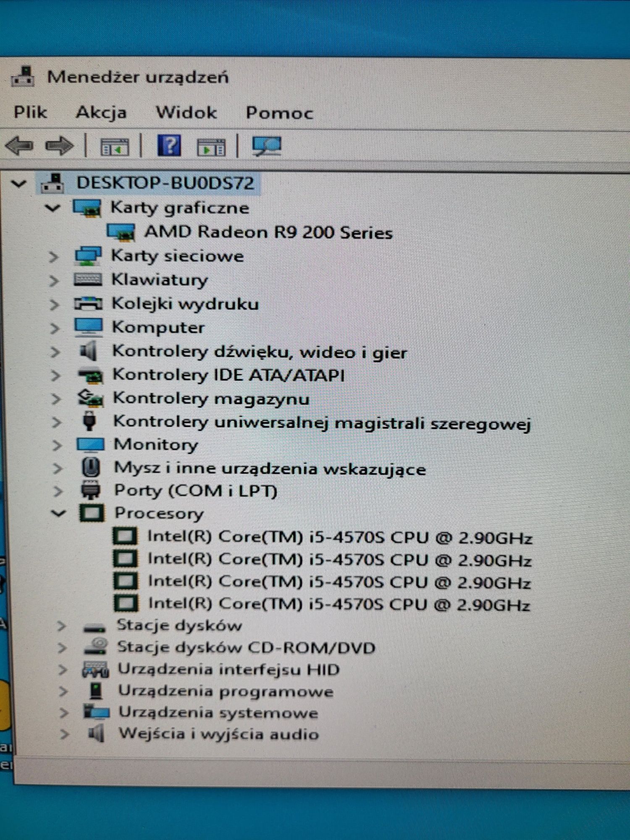Click the Porty (COM i LPT) icon
The height and width of the screenshot is (840, 630).
click(x=91, y=490)
